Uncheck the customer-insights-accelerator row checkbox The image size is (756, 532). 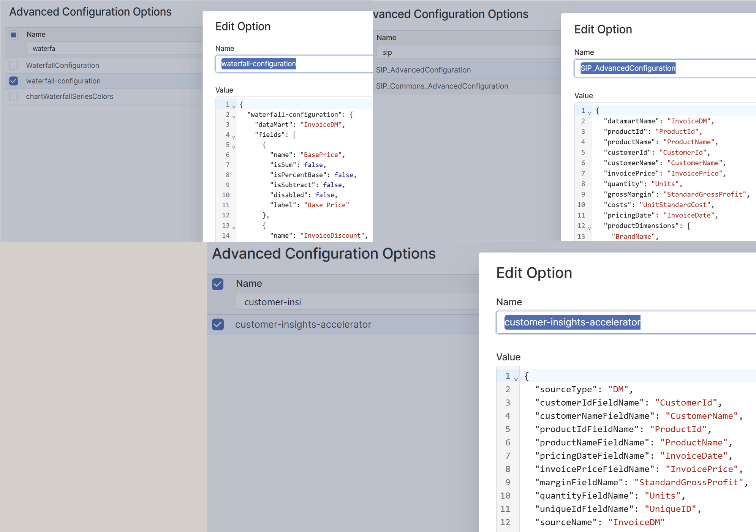tap(218, 324)
